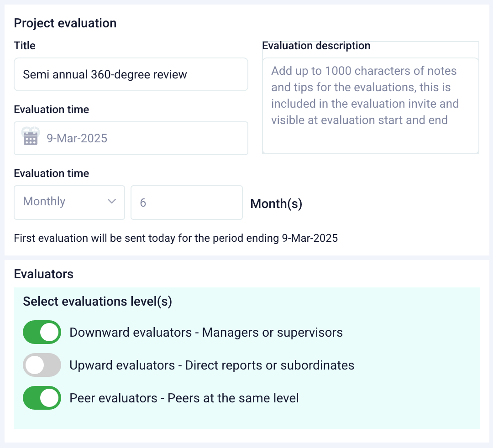Click the field containing the value 6
Screen dimensions: 493x448
point(186,203)
